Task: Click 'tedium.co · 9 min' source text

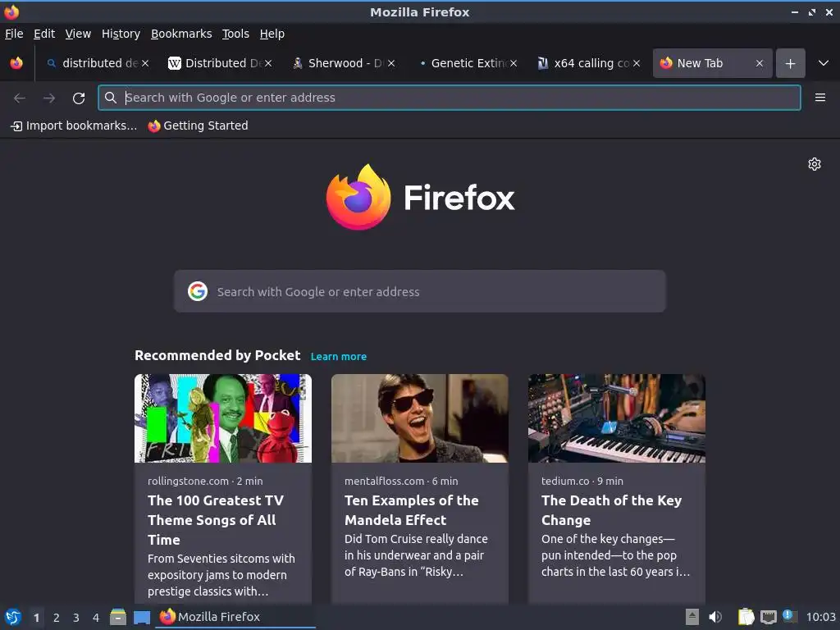Action: coord(582,481)
